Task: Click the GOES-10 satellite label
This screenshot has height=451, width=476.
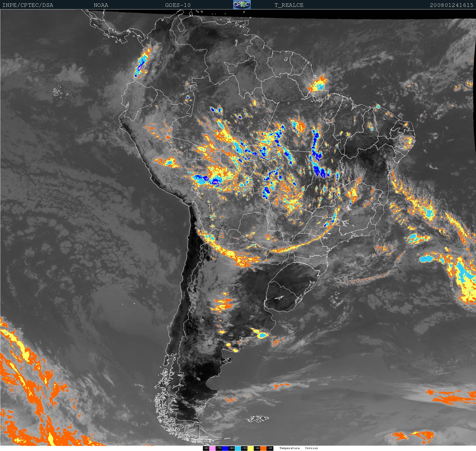Action: (x=178, y=5)
